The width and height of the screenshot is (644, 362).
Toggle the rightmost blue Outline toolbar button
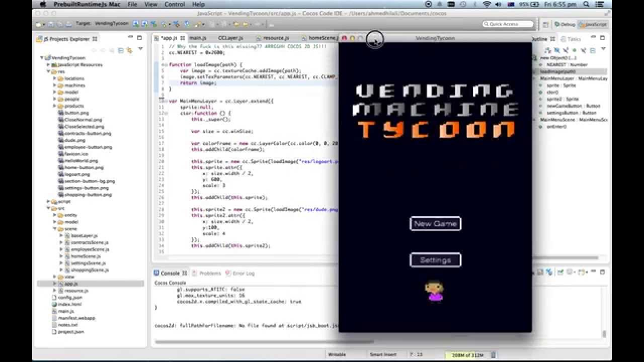593,50
